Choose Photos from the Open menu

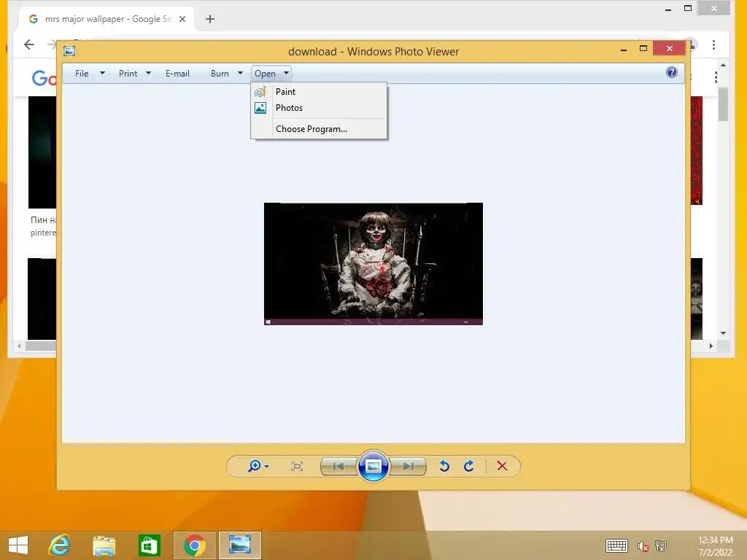tap(319, 108)
